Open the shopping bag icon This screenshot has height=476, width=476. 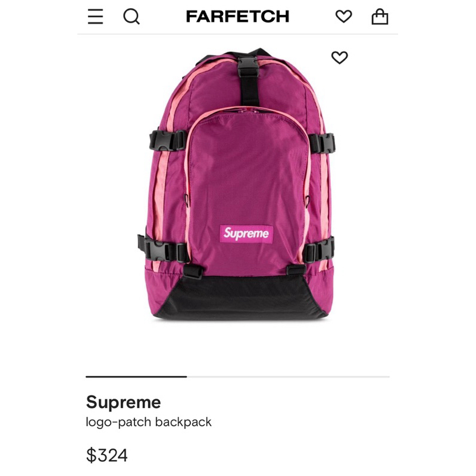(380, 17)
